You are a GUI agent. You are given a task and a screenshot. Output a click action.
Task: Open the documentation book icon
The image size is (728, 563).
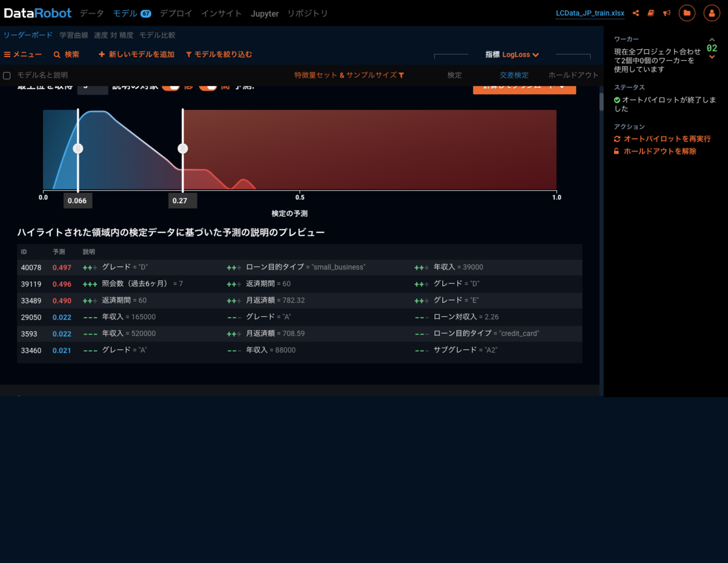pyautogui.click(x=651, y=13)
